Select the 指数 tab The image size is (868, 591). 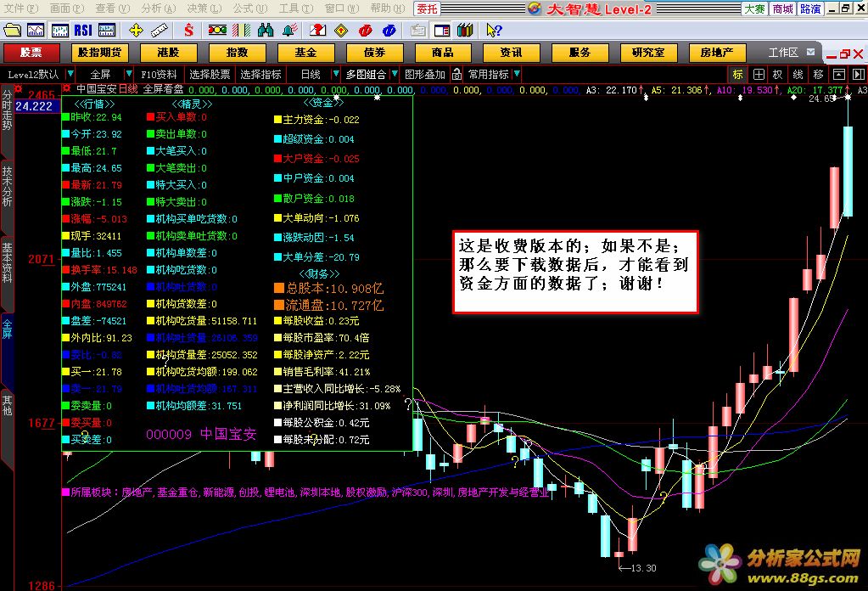(237, 53)
